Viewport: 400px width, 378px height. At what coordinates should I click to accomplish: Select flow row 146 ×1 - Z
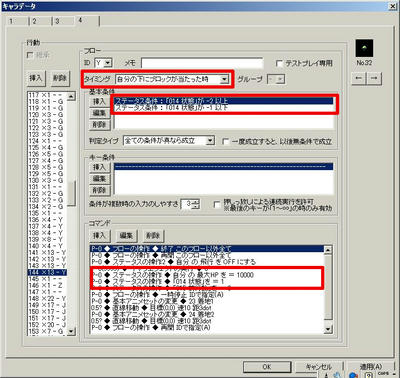47,285
